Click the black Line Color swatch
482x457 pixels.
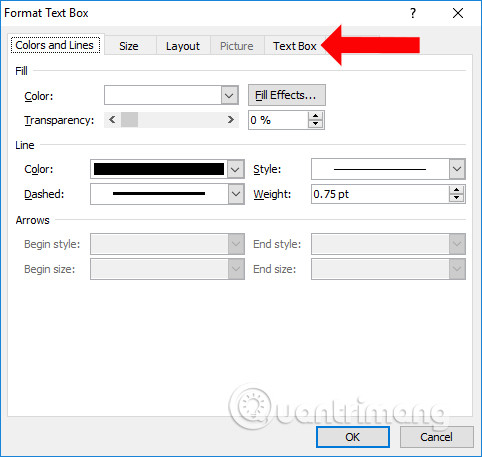point(159,169)
